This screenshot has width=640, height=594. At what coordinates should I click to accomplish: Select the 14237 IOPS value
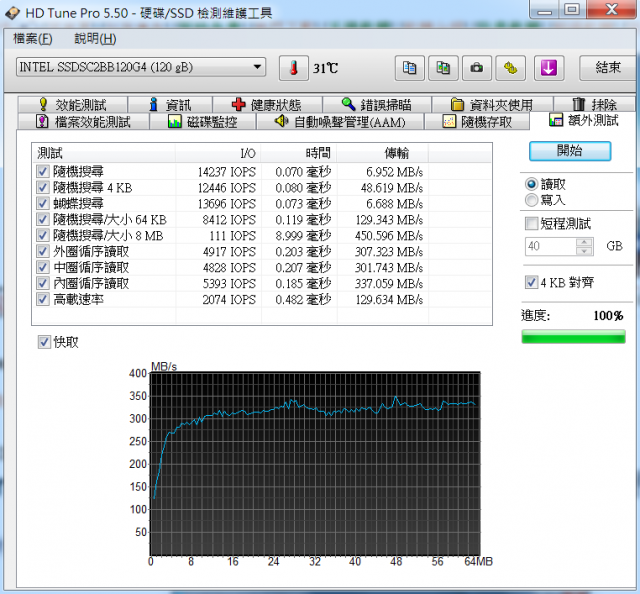(x=227, y=172)
